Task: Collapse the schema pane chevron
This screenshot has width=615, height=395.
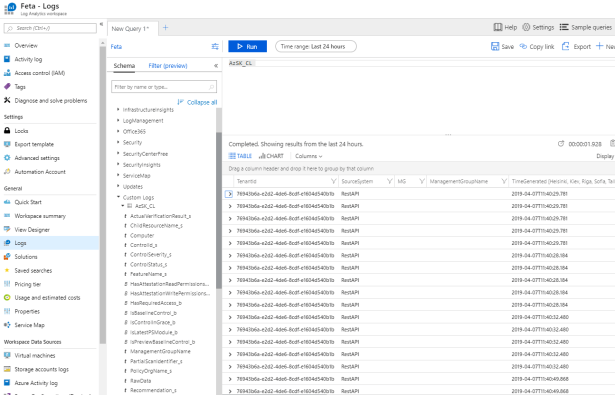Action: pos(216,66)
